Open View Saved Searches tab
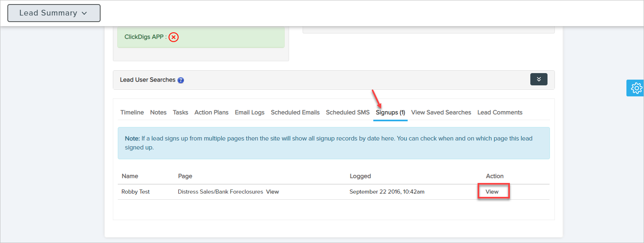The image size is (644, 243). point(441,112)
